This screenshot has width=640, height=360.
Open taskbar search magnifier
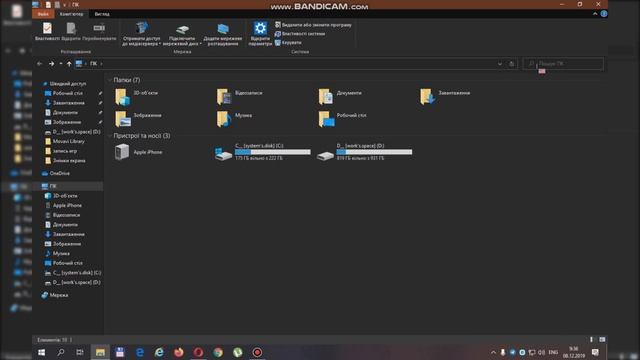61,352
